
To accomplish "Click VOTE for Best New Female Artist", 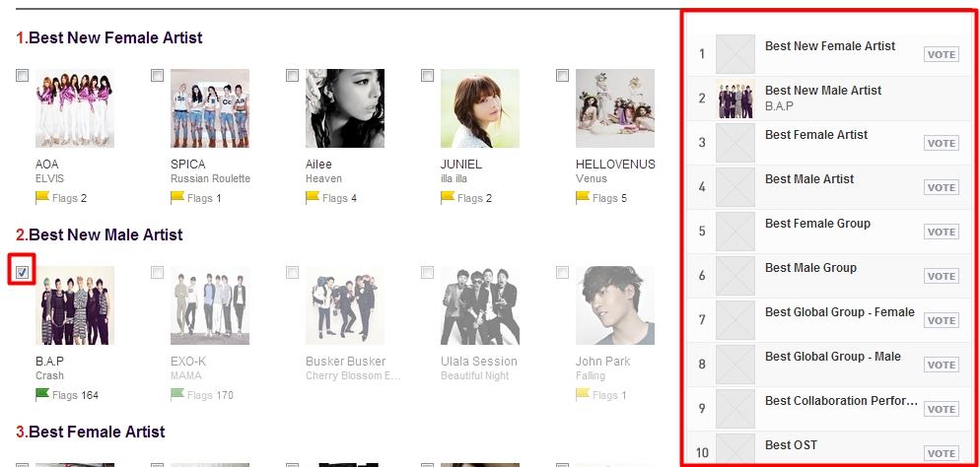I will tap(942, 54).
